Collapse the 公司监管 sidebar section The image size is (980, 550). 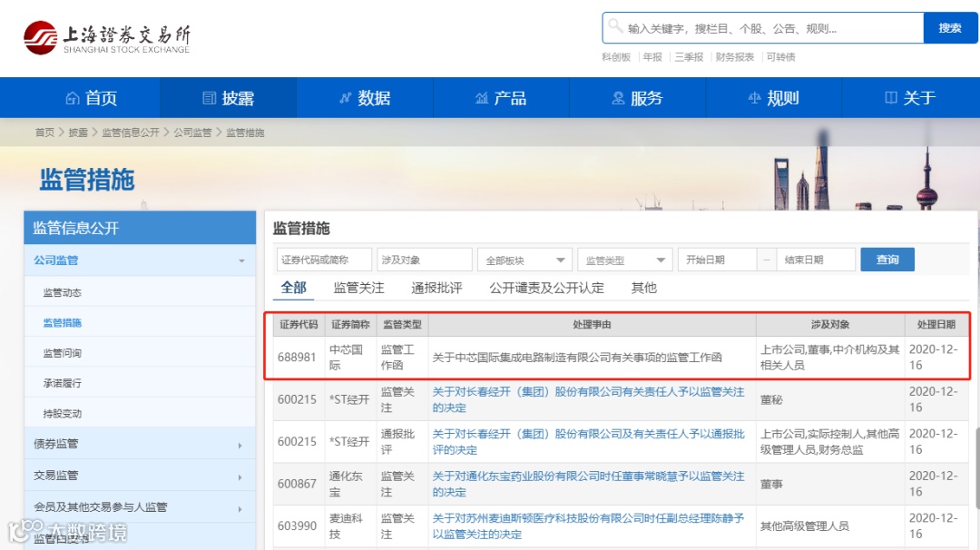tap(140, 260)
